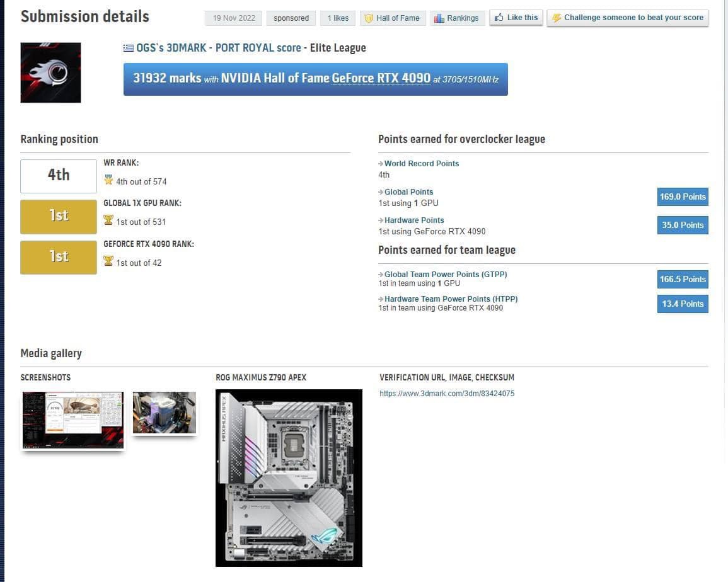The width and height of the screenshot is (728, 582).
Task: Open the Global Points link
Action: tap(408, 191)
